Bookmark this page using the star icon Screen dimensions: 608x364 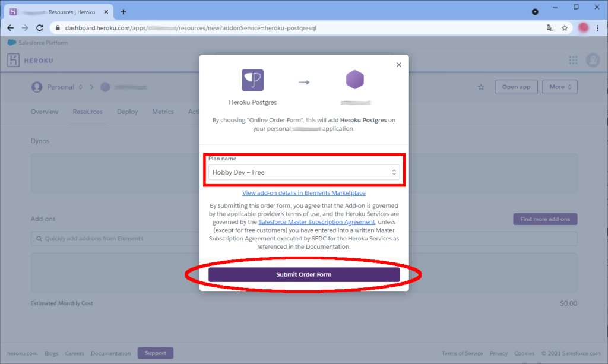[x=565, y=28]
